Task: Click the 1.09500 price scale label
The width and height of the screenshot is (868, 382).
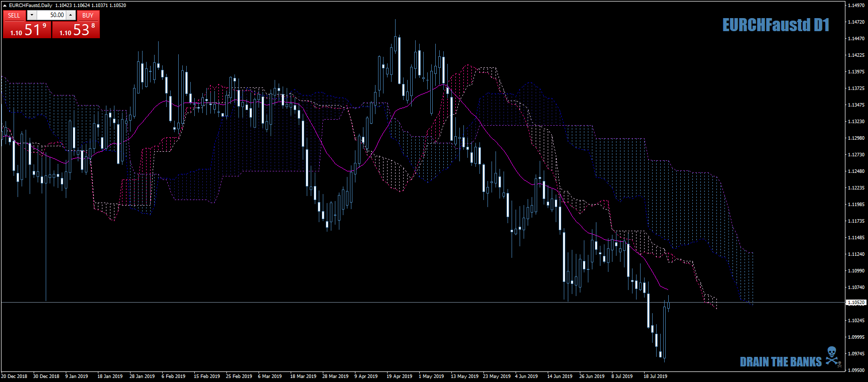Action: tap(856, 370)
